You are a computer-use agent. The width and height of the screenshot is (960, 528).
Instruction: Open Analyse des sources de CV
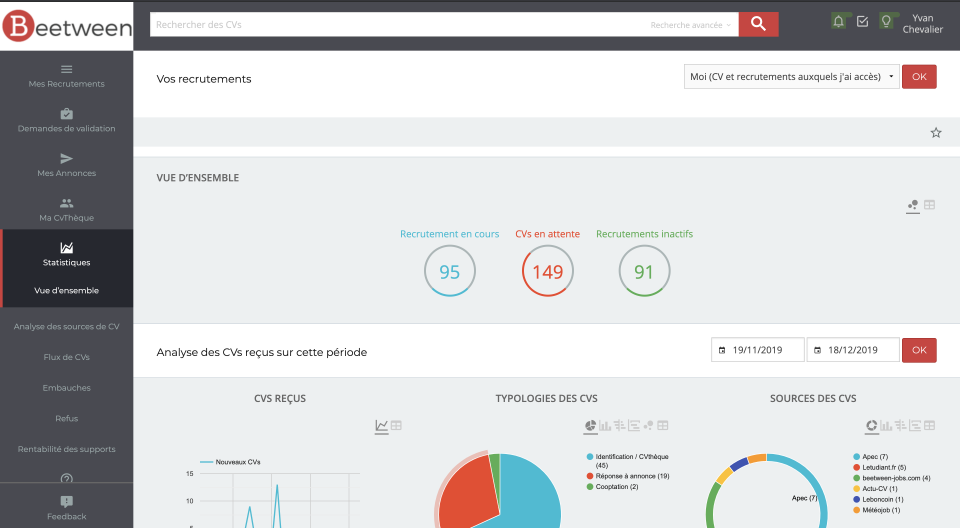pyautogui.click(x=67, y=326)
